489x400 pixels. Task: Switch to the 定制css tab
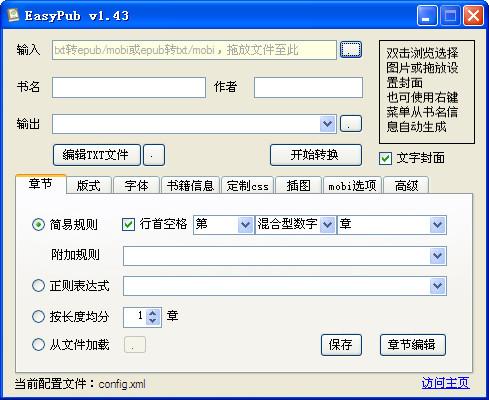(248, 185)
